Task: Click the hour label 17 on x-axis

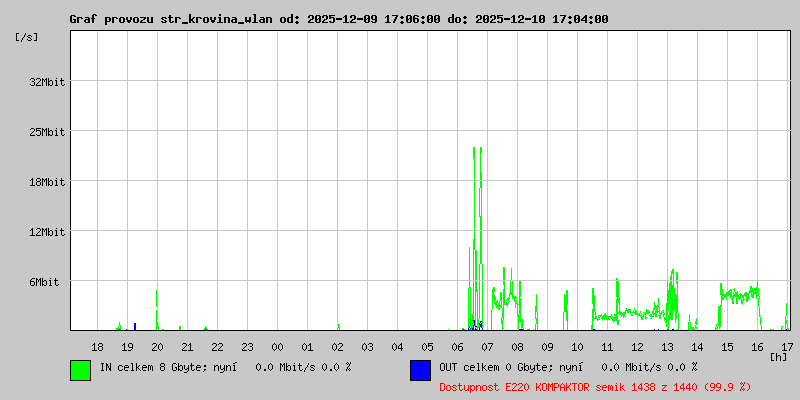Action: pos(787,347)
